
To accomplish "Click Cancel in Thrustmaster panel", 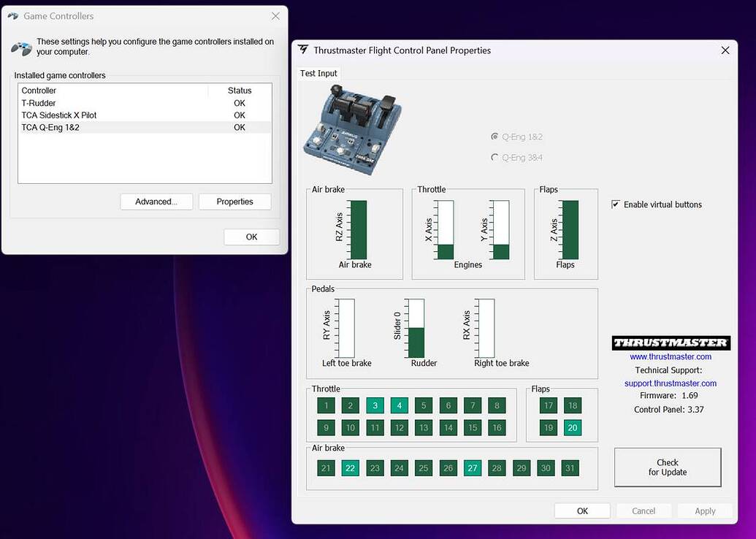I will tap(644, 511).
